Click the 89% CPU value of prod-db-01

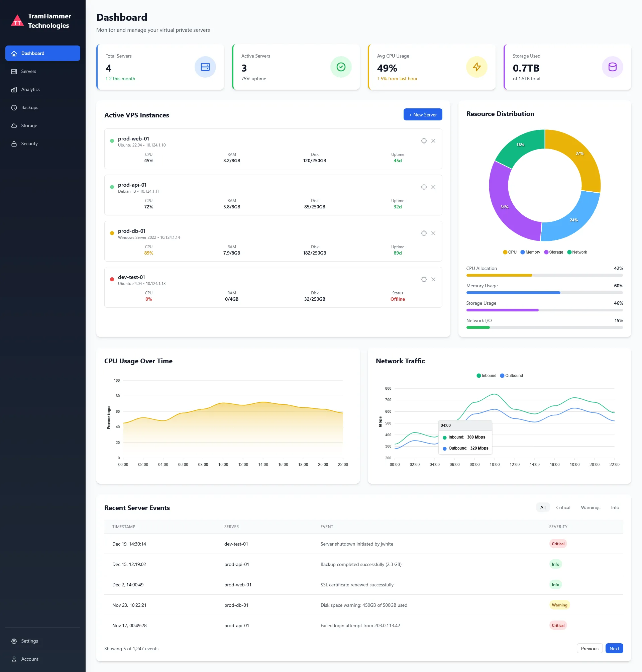[x=148, y=253]
